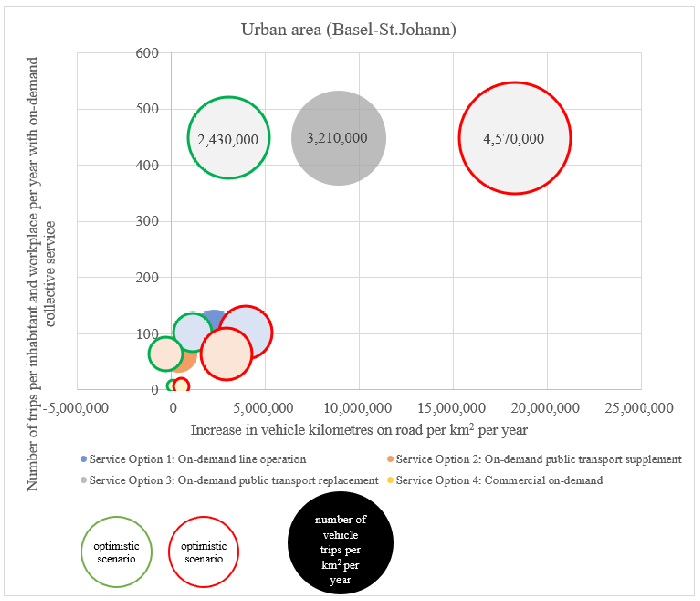Click the yellow Service Option 4 legend marker

point(390,480)
